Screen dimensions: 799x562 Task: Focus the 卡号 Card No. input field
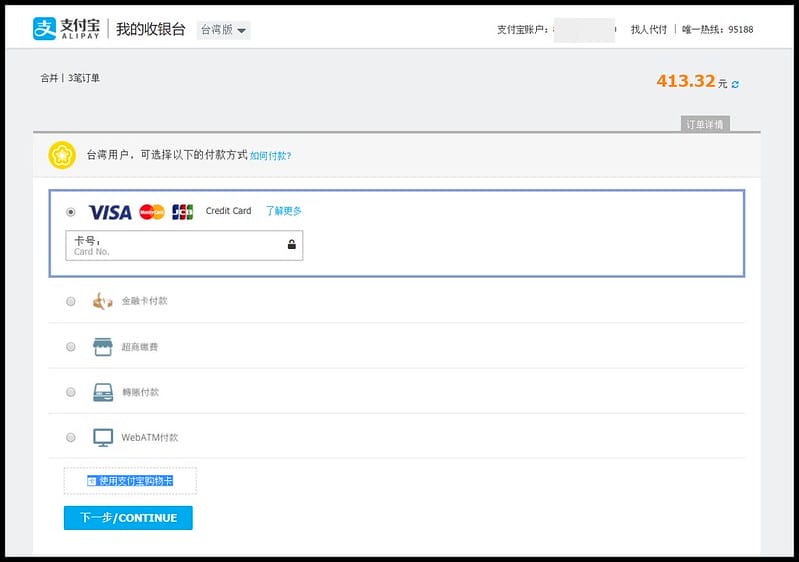184,246
